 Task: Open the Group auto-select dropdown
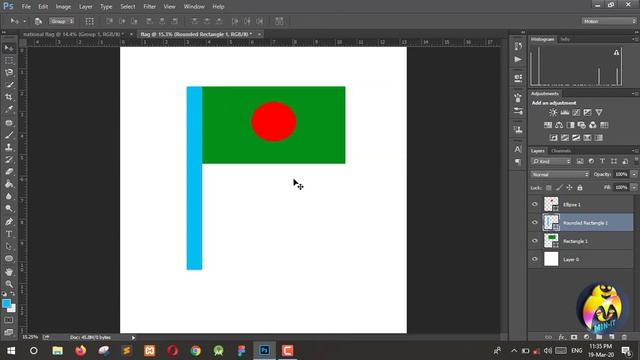[x=62, y=21]
